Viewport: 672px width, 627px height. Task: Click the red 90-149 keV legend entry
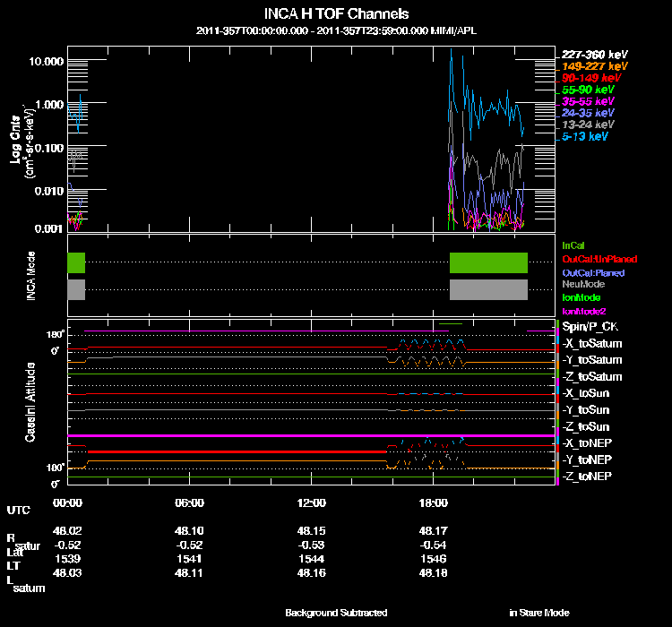[x=592, y=78]
